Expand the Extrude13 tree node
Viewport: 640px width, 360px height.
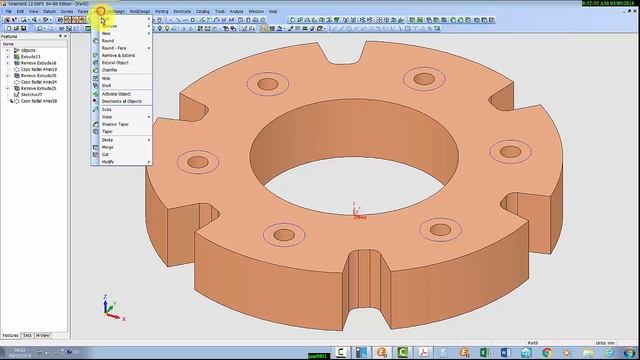[x=7, y=57]
